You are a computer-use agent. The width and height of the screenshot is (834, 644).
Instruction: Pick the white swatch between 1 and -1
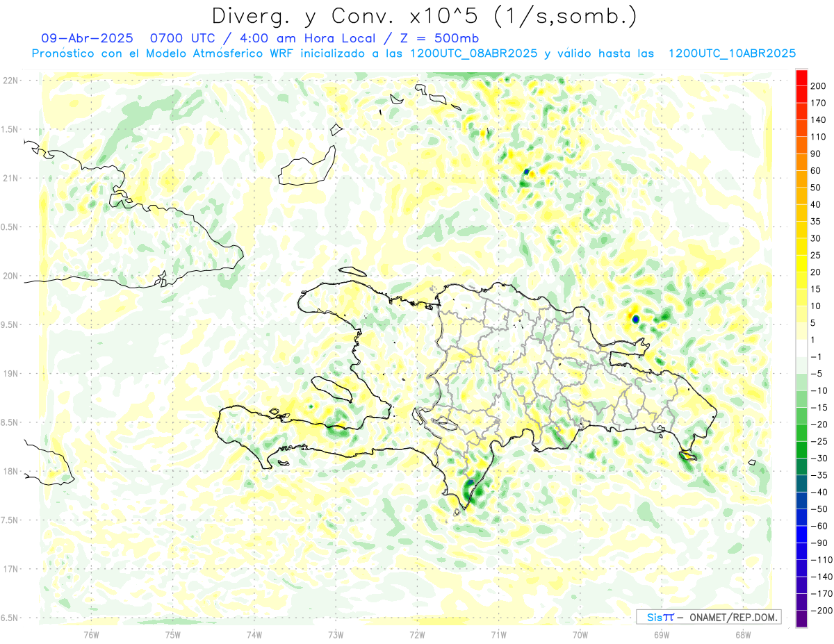[x=801, y=348]
